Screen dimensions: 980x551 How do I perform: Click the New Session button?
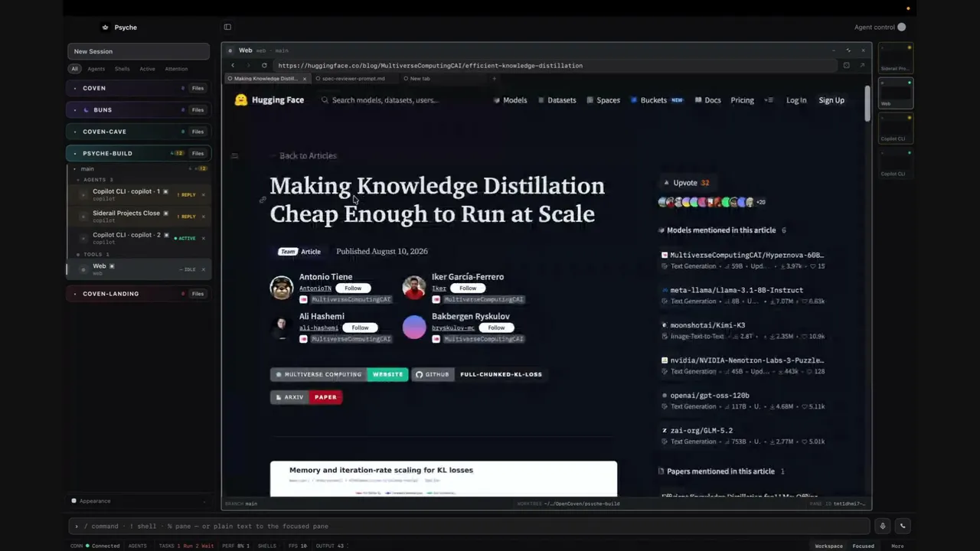click(x=139, y=51)
